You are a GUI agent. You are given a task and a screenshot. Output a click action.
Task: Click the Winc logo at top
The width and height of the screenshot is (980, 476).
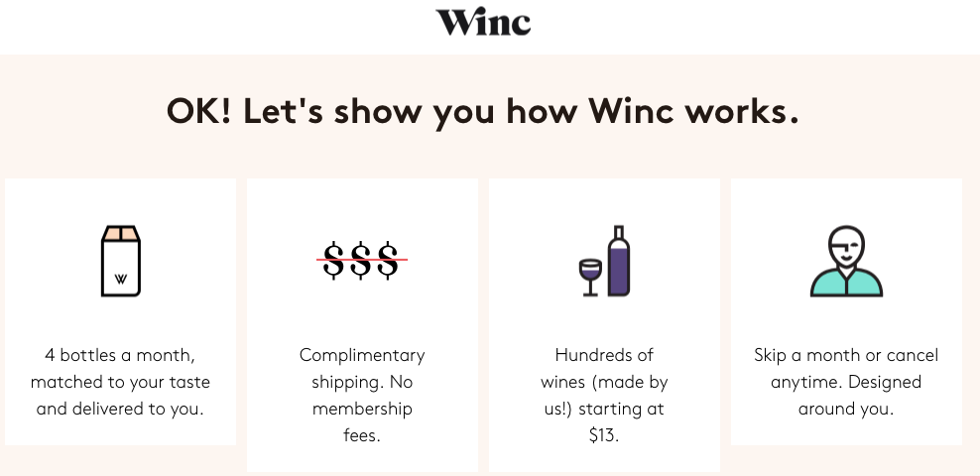pos(483,22)
